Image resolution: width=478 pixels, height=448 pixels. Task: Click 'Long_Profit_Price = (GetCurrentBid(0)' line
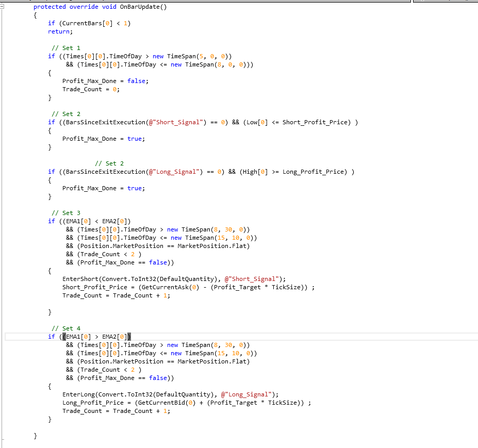[x=187, y=403]
